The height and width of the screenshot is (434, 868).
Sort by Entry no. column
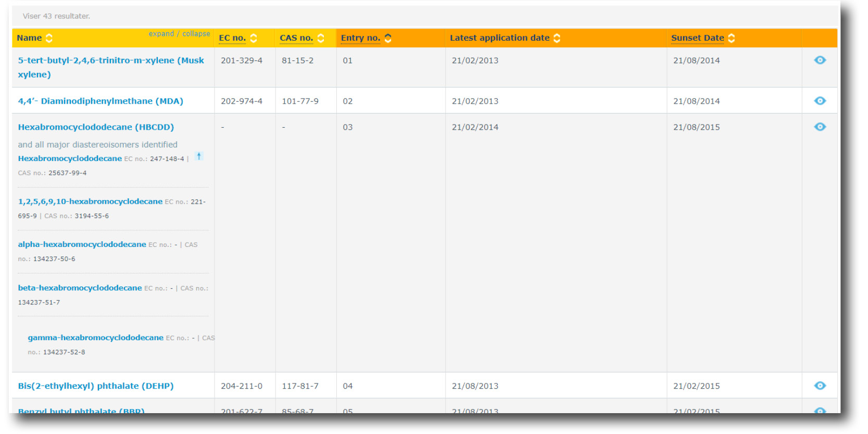point(388,38)
